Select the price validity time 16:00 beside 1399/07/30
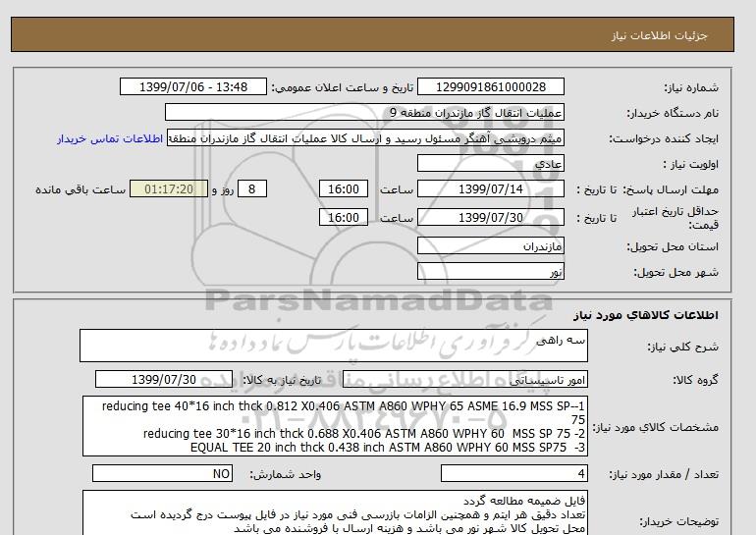The height and width of the screenshot is (535, 756). 344,217
